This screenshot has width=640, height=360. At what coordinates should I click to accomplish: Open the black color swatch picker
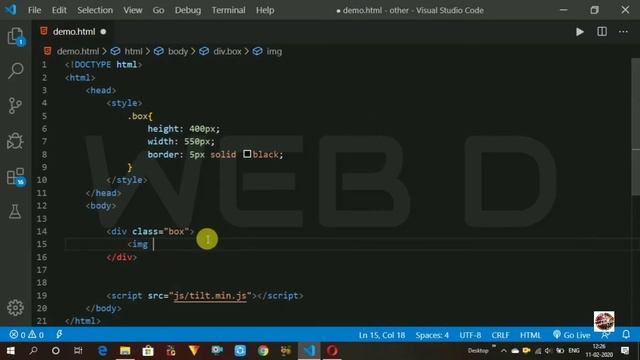pos(247,154)
